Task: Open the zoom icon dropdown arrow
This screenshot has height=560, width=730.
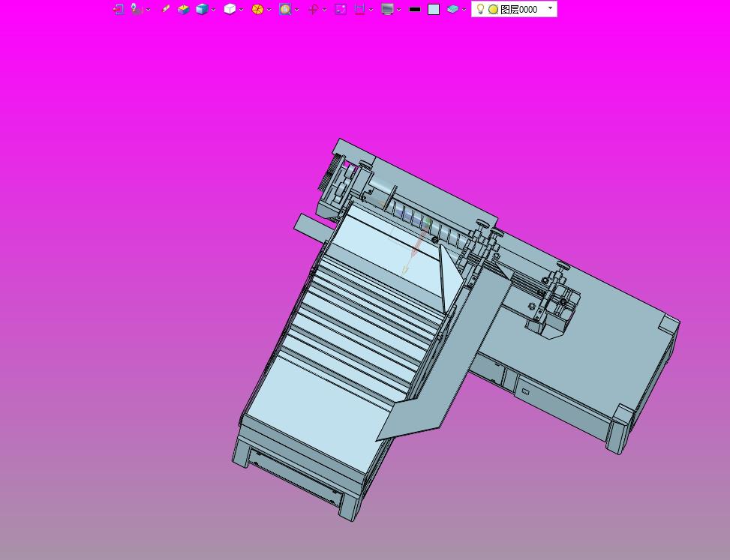Action: coord(296,9)
